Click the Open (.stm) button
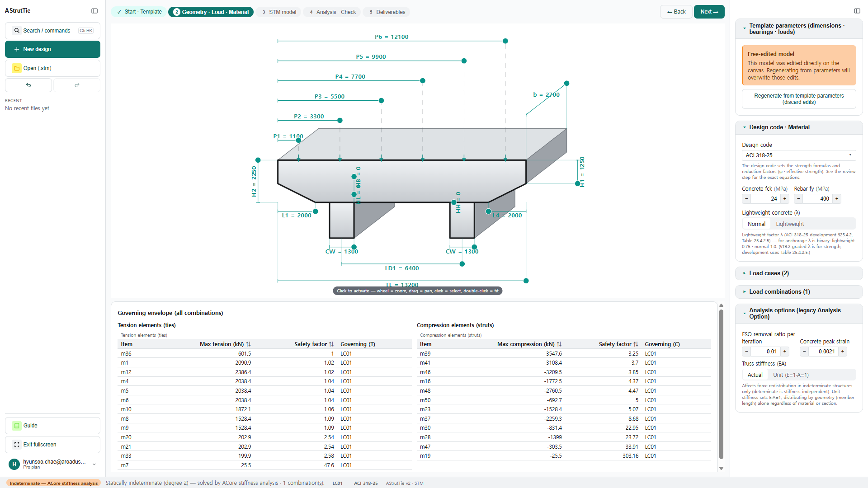The width and height of the screenshot is (868, 488). click(52, 68)
